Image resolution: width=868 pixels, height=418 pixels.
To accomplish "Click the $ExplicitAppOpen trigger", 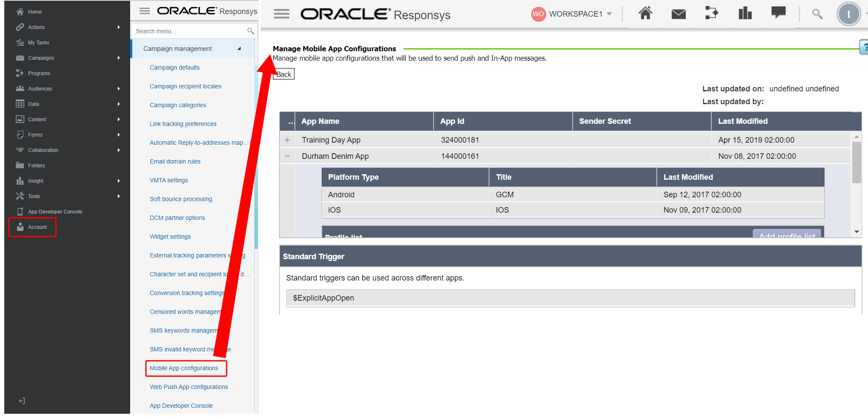I will [x=570, y=298].
